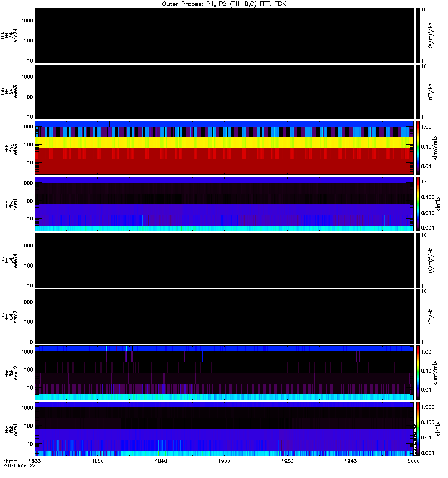Click the "0.100" color bar value of thc fbk scm1

coord(428,422)
